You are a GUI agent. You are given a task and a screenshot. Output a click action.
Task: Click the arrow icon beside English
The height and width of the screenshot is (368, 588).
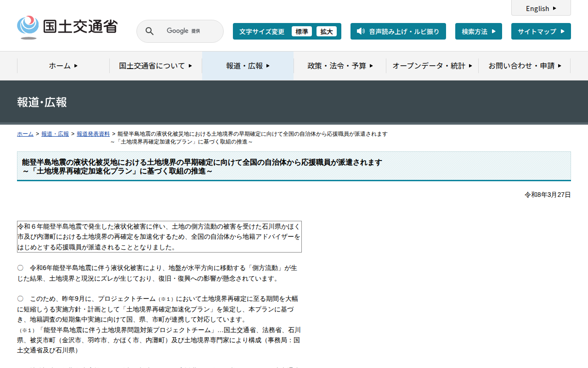tap(554, 8)
